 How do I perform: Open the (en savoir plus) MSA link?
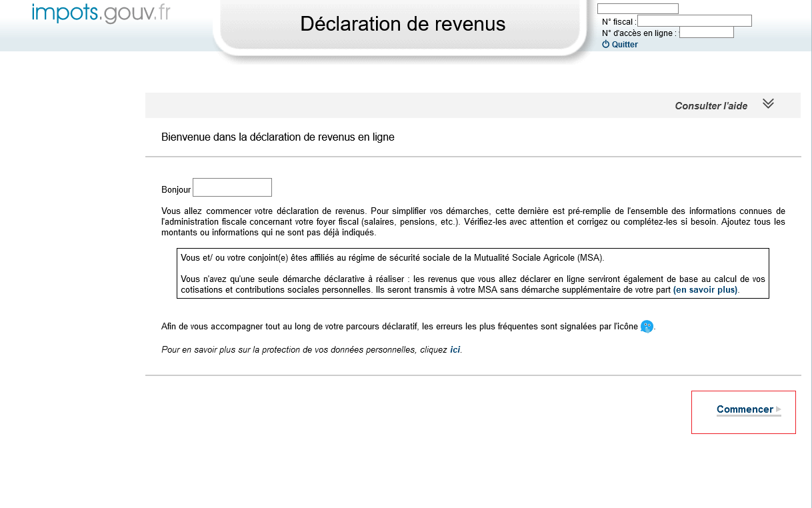(x=705, y=290)
